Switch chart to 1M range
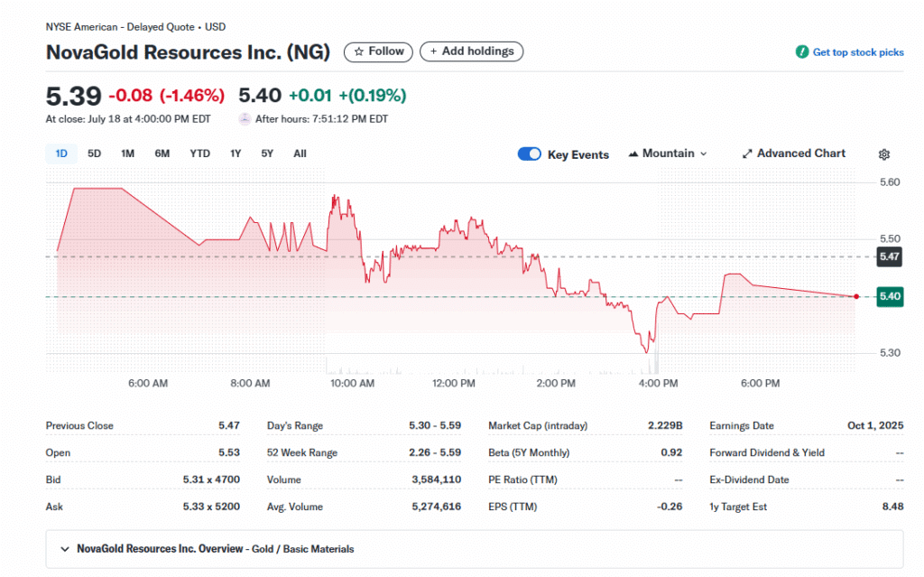The image size is (924, 577). click(128, 154)
